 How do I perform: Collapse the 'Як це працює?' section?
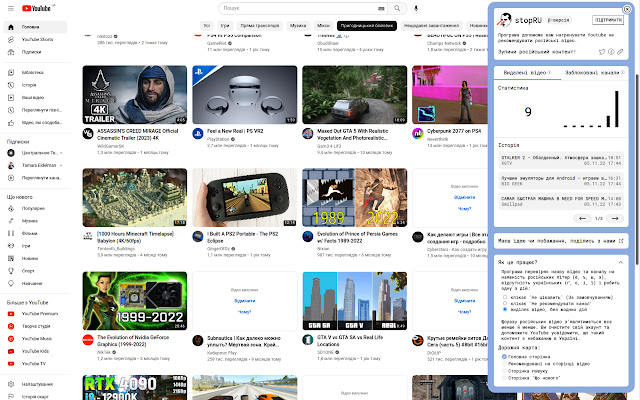[621, 262]
